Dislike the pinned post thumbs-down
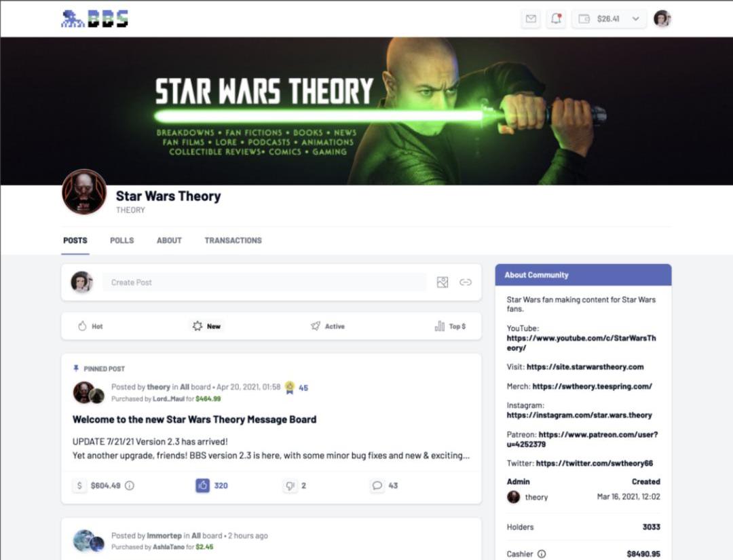This screenshot has height=560, width=733. tap(290, 486)
